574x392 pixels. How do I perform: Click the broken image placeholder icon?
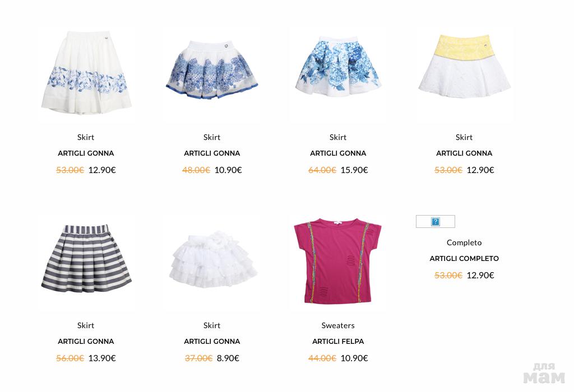click(x=435, y=222)
